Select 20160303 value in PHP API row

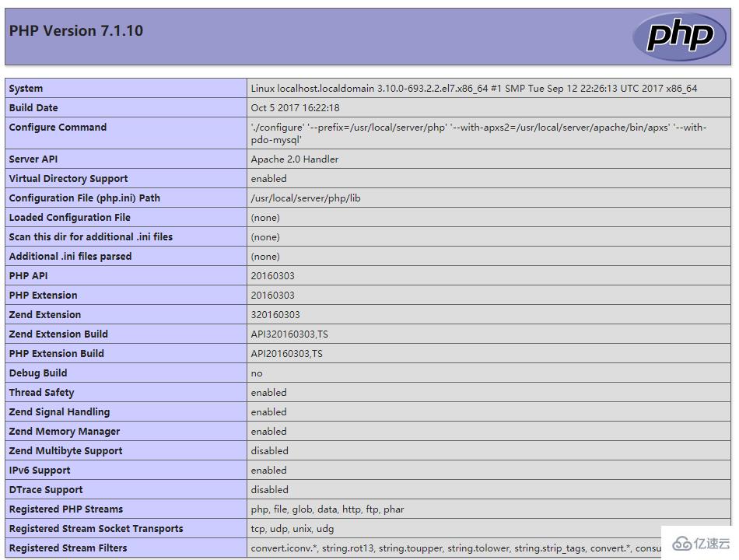(272, 275)
